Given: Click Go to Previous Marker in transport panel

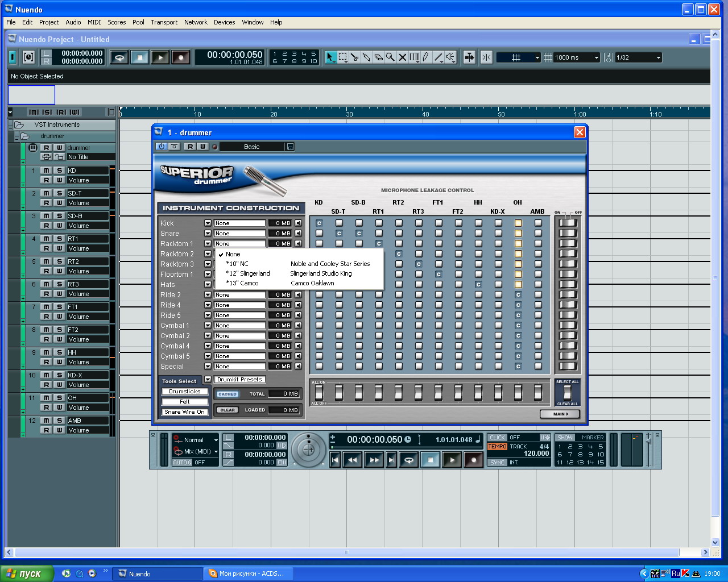Looking at the screenshot, I should click(336, 460).
